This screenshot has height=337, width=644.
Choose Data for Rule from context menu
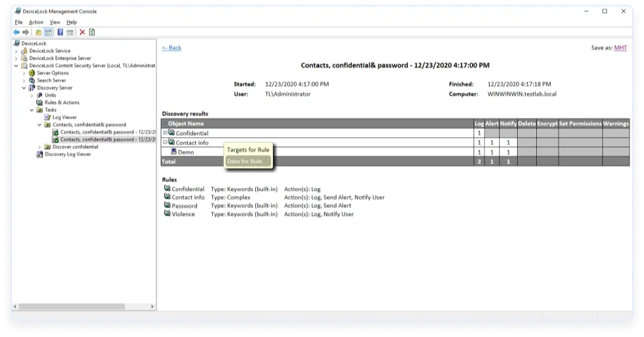[248, 162]
